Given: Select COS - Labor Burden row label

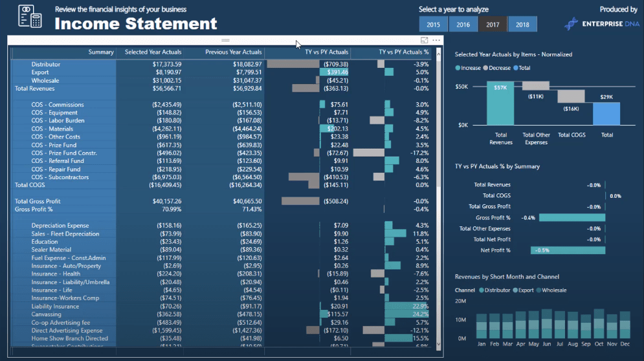Looking at the screenshot, I should [x=58, y=121].
